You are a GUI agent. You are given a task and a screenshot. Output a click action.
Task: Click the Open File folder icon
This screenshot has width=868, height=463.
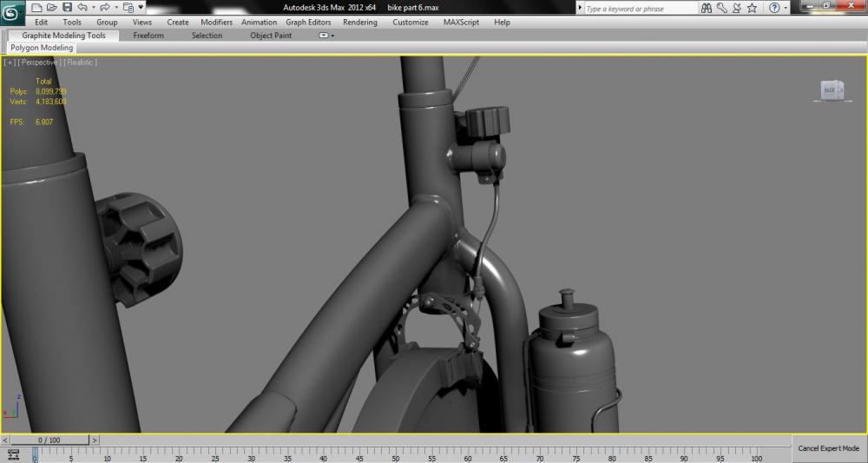point(52,8)
